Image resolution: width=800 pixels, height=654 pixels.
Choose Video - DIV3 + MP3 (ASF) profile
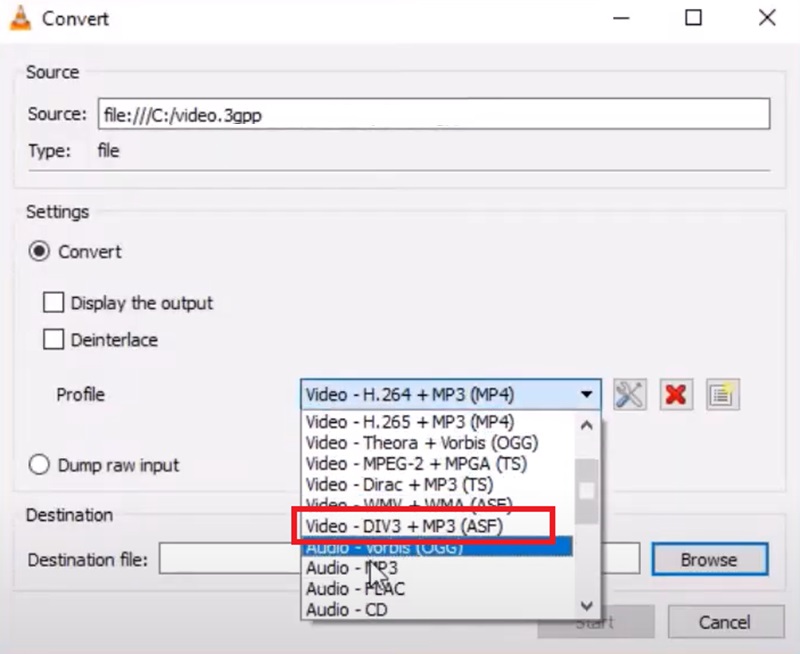pos(439,526)
